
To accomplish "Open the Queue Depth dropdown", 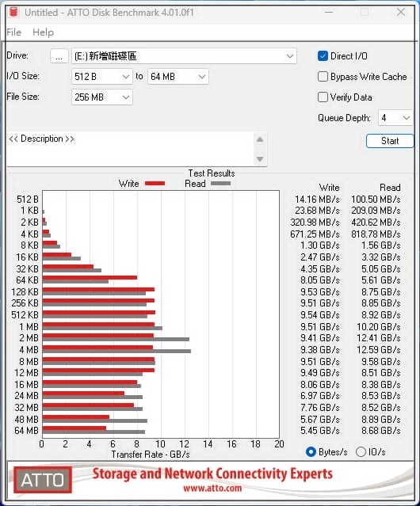I will point(395,118).
